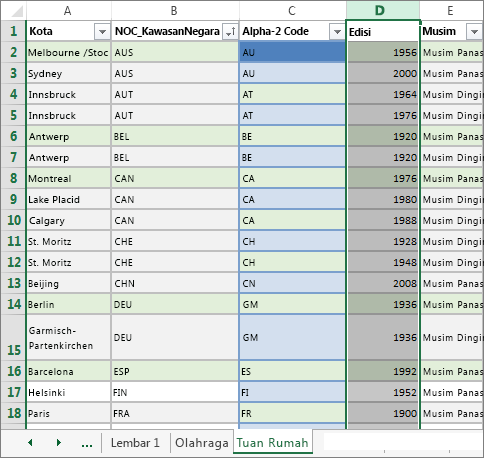This screenshot has height=458, width=484.
Task: Select the Beijing cell
Action: pos(68,283)
